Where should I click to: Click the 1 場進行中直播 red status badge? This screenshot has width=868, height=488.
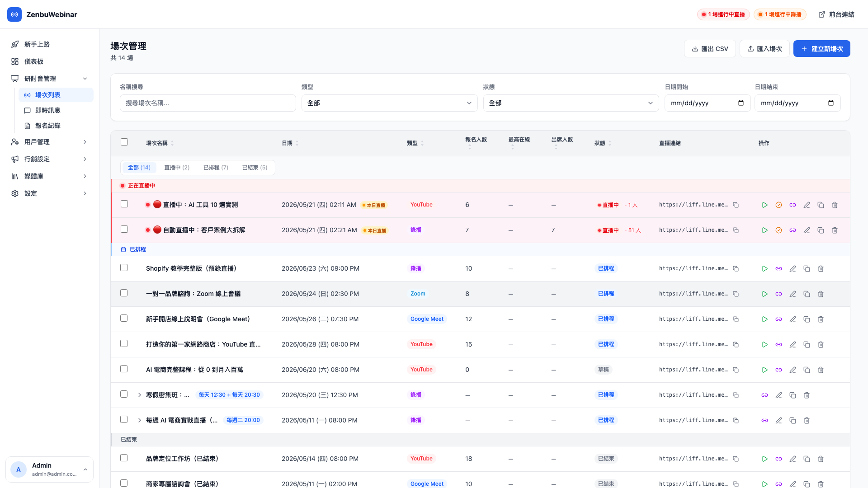723,14
